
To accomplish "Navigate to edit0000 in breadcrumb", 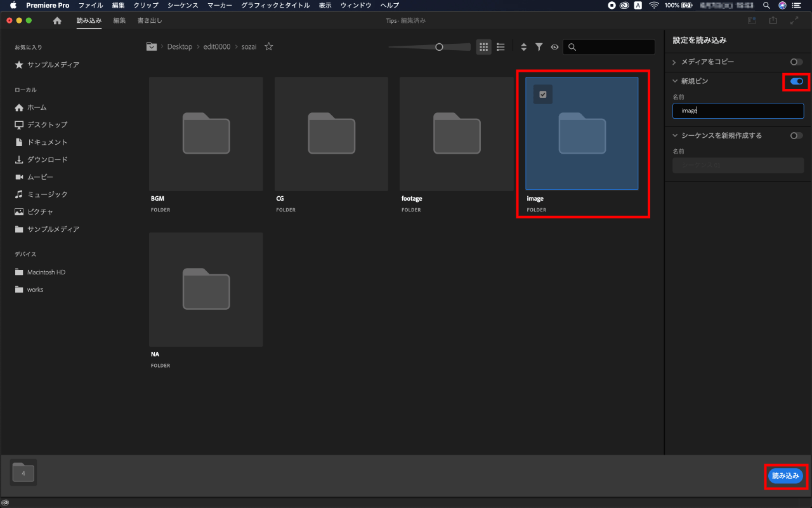I will coord(217,47).
